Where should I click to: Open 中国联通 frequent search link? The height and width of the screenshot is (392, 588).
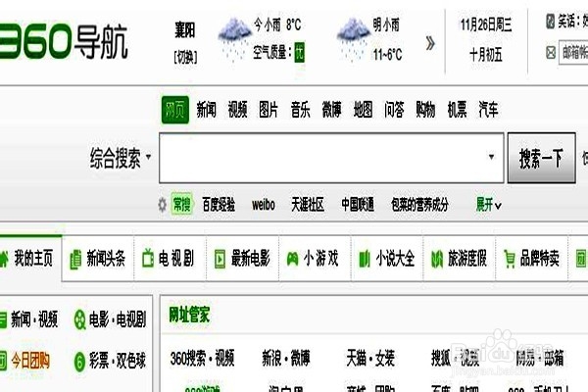(358, 205)
